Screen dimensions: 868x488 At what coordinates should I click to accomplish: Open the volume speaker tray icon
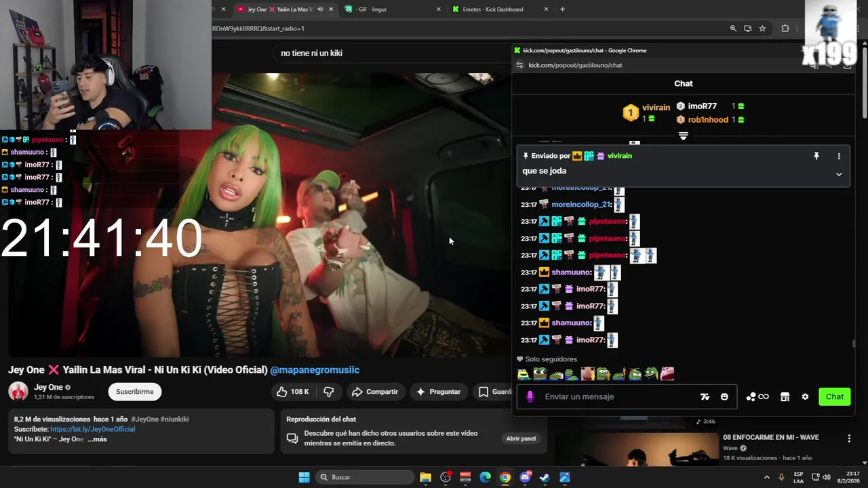(827, 477)
